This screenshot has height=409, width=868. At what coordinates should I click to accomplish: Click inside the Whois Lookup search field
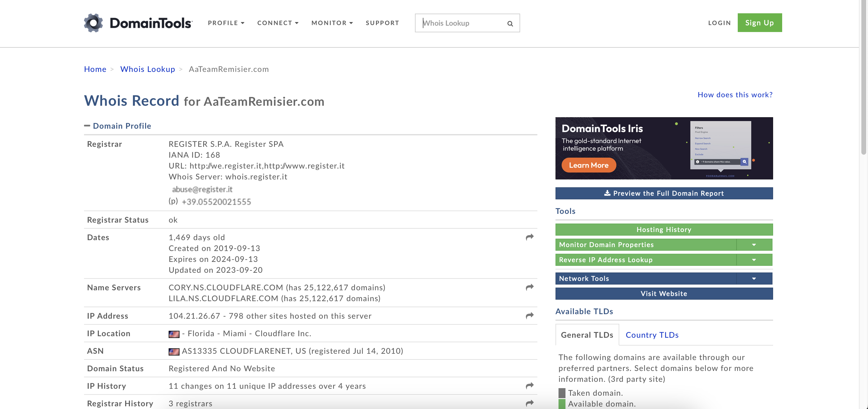pyautogui.click(x=462, y=23)
